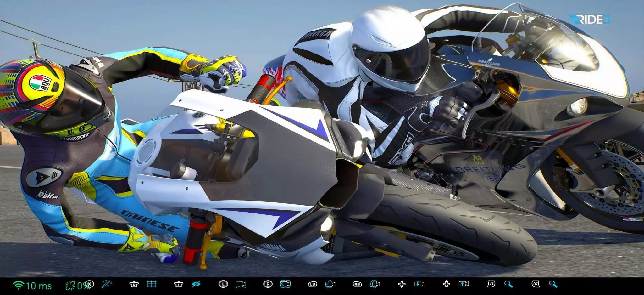Zoom out with the minus magnifier icon
644x295 pixels.
tap(508, 284)
